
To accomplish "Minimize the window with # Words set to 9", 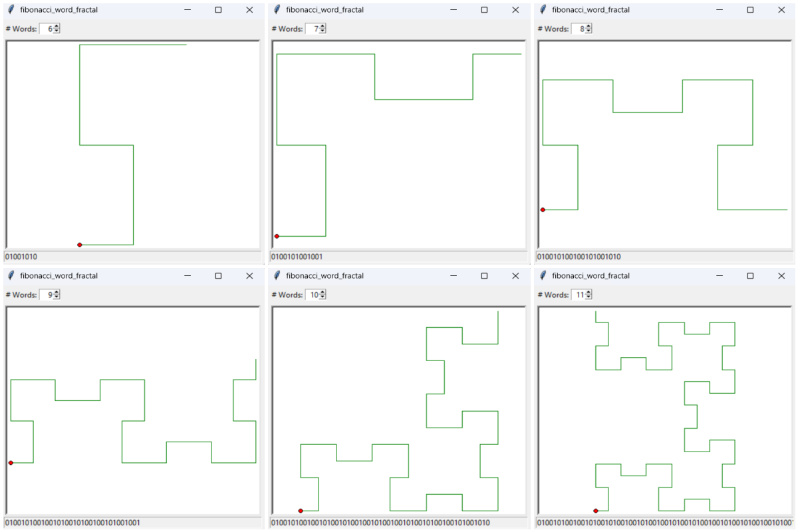I will 188,276.
